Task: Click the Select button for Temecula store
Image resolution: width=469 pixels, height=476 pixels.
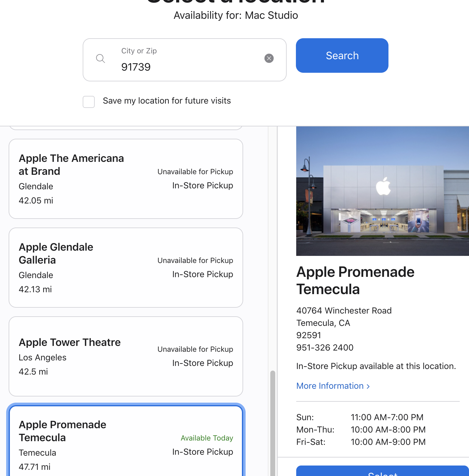Action: [383, 471]
